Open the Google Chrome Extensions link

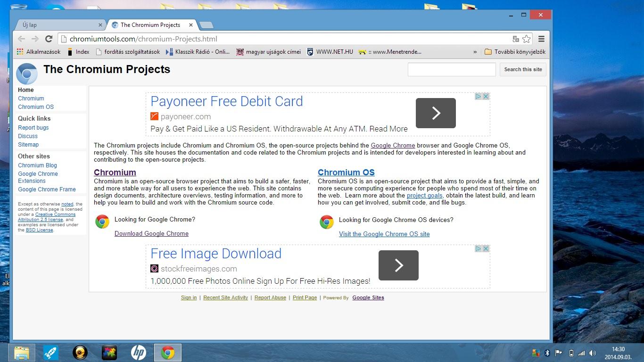tap(38, 177)
